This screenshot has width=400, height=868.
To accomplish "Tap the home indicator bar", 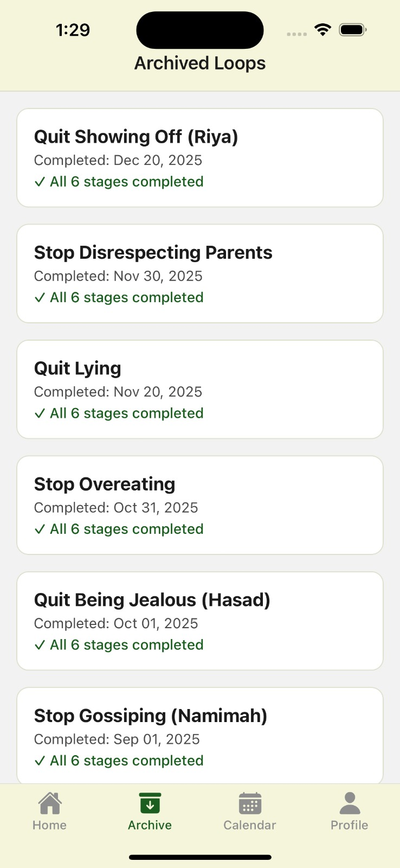I will tap(200, 857).
